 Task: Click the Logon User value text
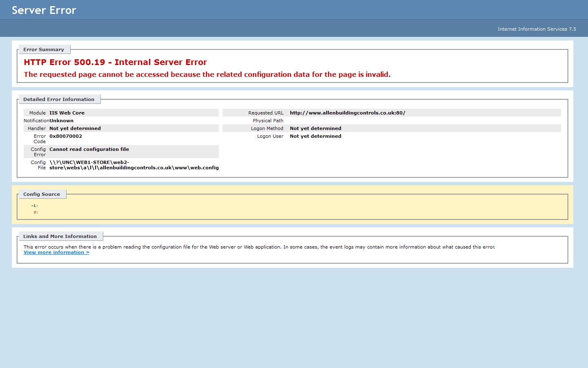[x=315, y=136]
